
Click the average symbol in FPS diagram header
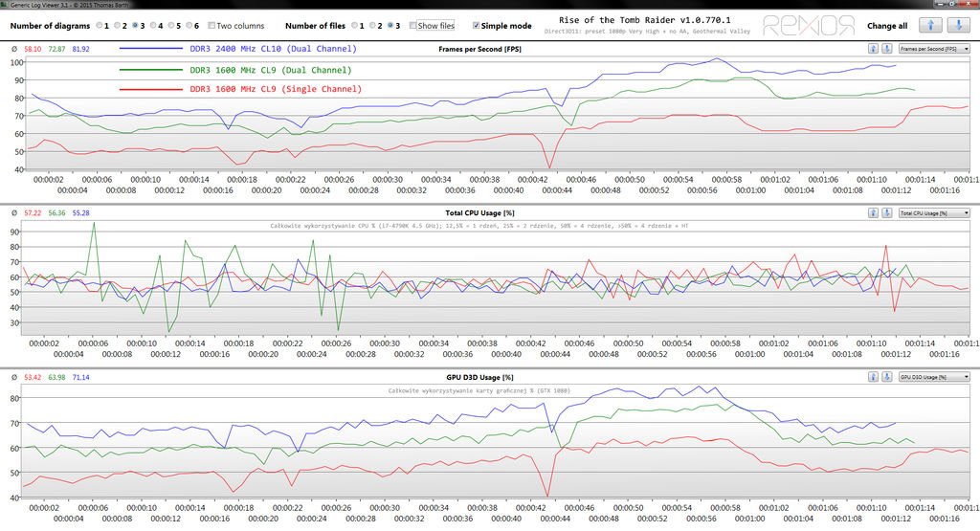pyautogui.click(x=14, y=49)
